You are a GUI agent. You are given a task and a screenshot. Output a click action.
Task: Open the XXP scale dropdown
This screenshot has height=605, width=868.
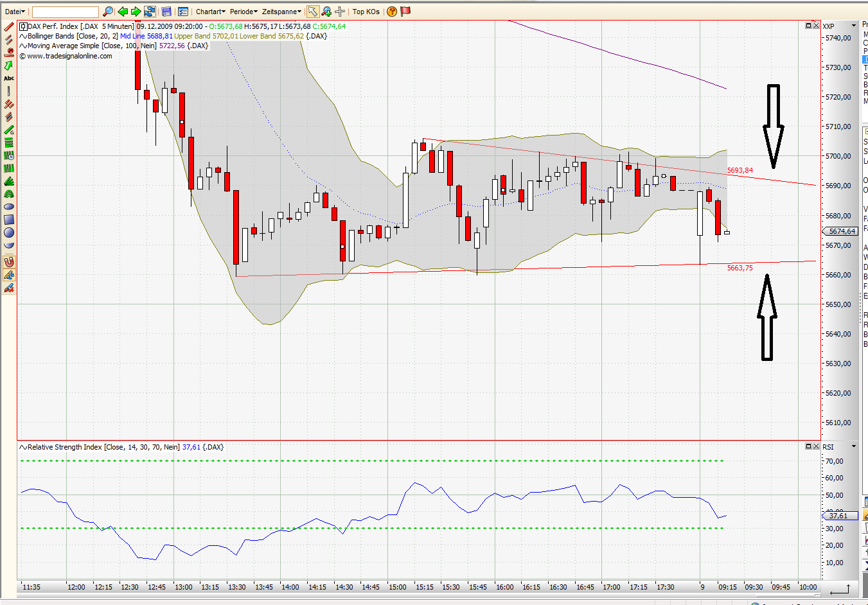pyautogui.click(x=855, y=26)
